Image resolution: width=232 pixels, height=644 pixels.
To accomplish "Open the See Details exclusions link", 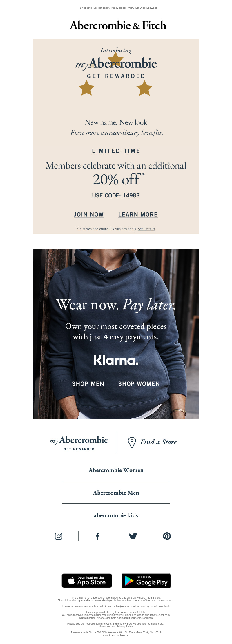I will click(146, 229).
